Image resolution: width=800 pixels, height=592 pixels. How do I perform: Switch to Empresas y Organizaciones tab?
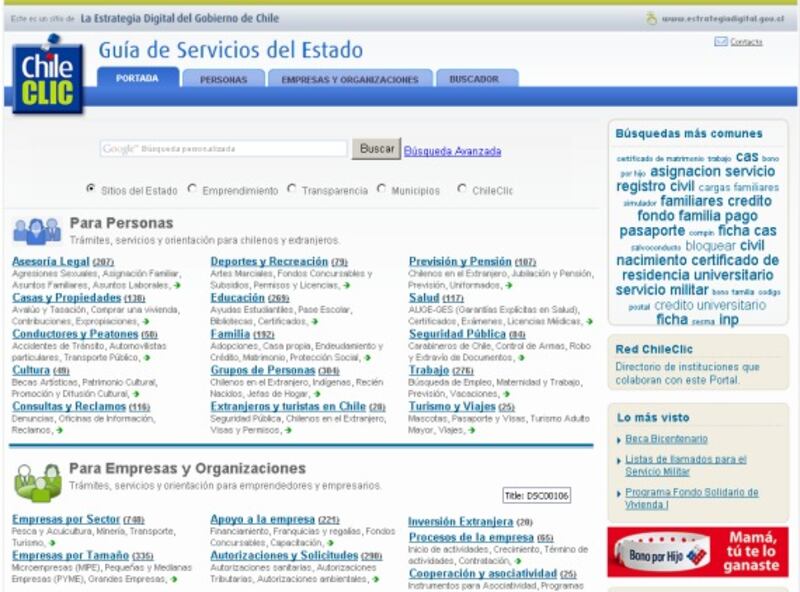tap(349, 79)
